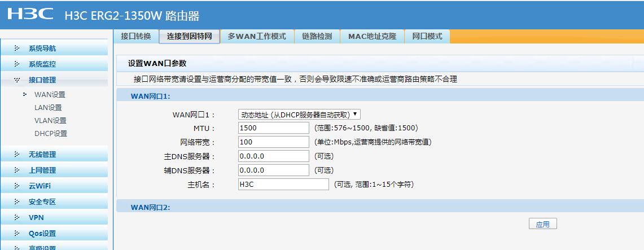Viewport: 644px width, 250px height.
Task: Click the WAN网口1: section header
Action: point(150,97)
